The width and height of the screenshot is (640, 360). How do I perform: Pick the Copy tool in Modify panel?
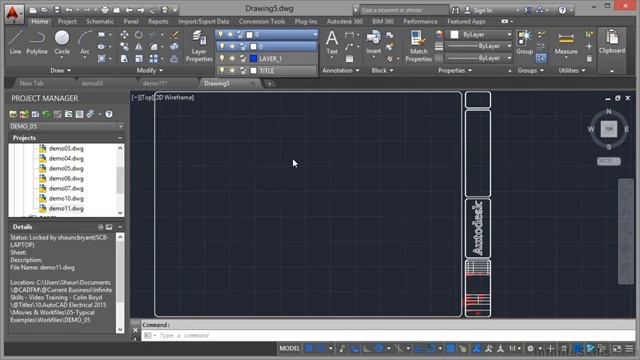[x=124, y=47]
